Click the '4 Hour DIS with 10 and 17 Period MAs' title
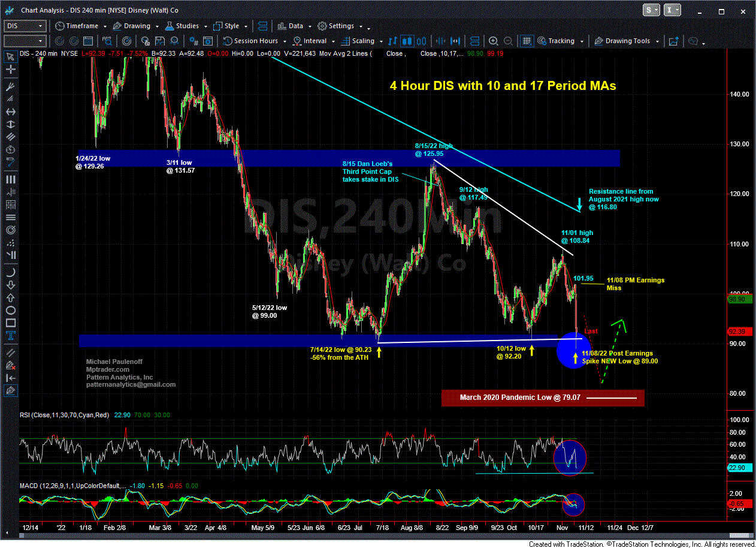 [x=503, y=86]
